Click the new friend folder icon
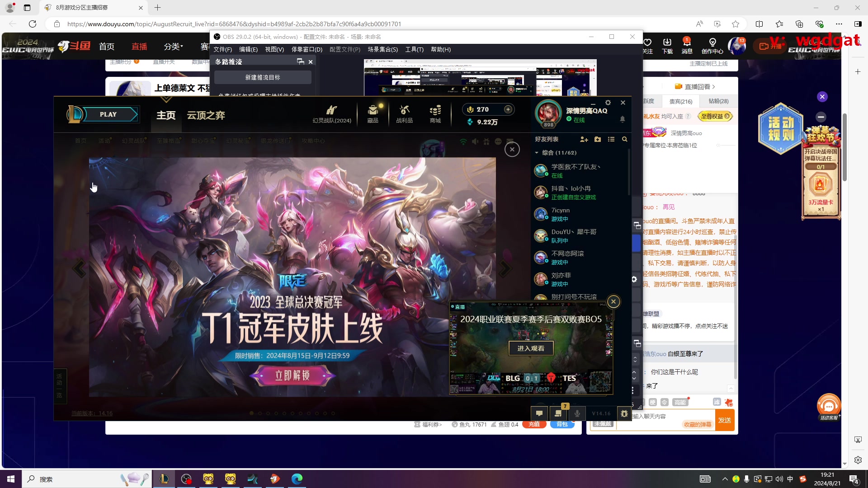Viewport: 868px width, 488px height. point(598,140)
